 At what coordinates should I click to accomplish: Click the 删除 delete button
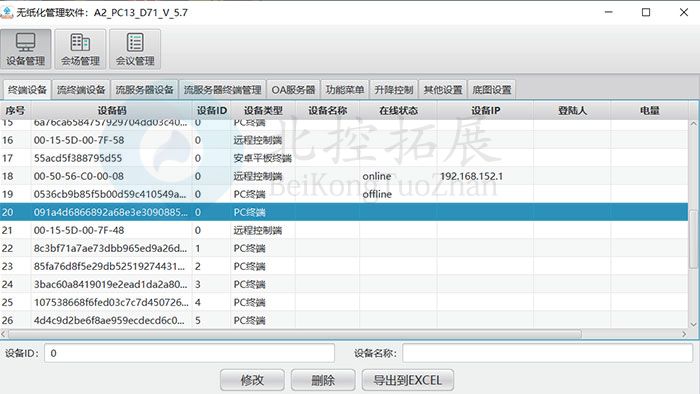coord(323,380)
